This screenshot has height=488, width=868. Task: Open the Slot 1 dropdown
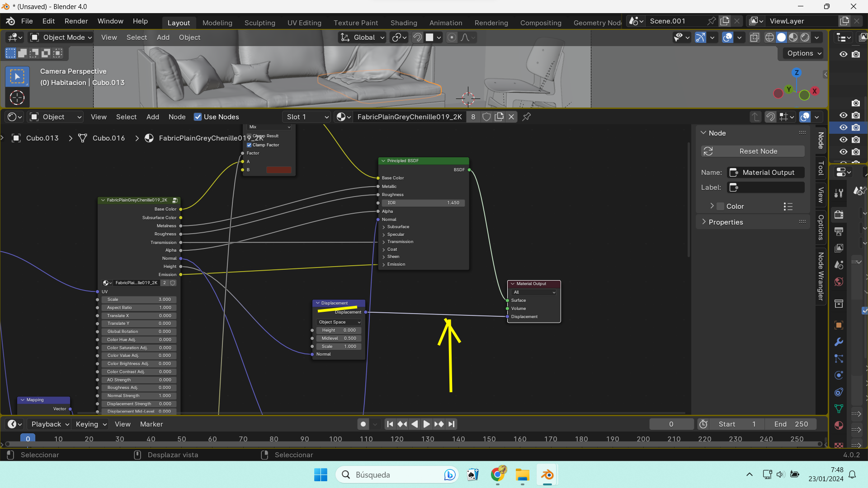(x=307, y=117)
